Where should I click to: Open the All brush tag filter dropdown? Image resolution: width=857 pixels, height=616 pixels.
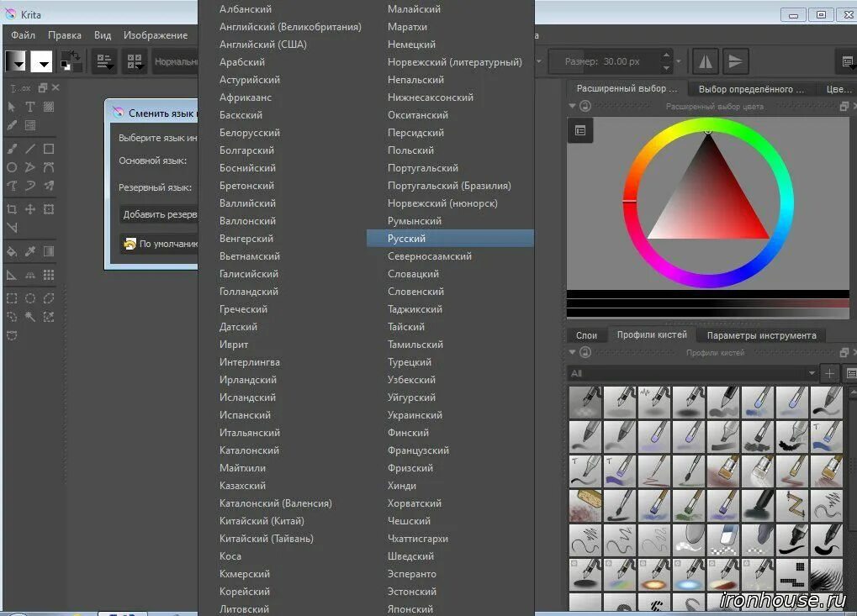[693, 373]
